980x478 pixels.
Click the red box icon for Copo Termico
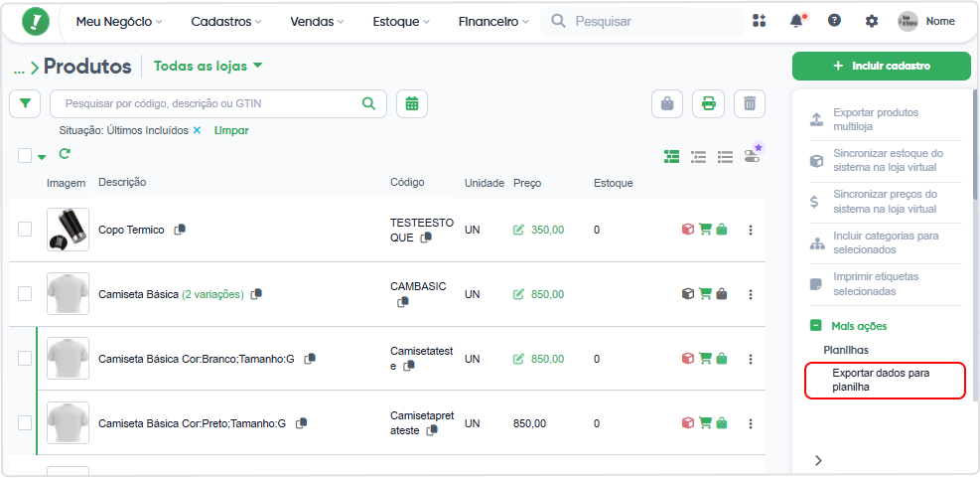click(x=687, y=230)
